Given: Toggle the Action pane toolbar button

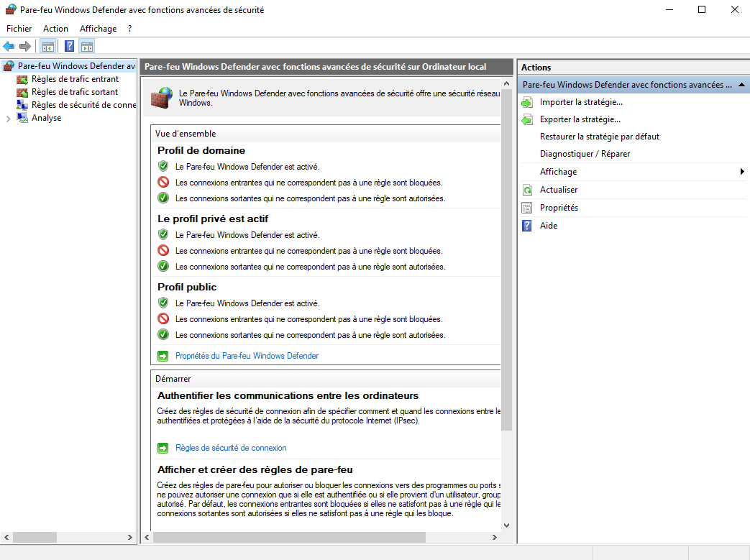Looking at the screenshot, I should pyautogui.click(x=87, y=47).
